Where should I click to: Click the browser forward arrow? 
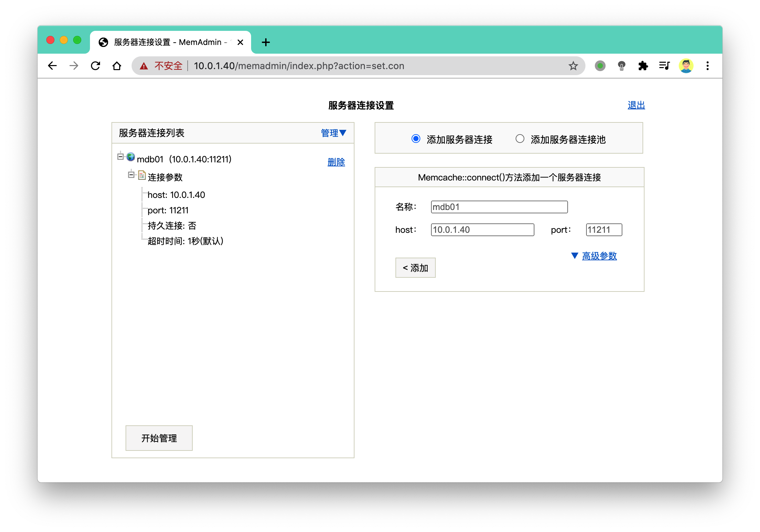click(74, 66)
